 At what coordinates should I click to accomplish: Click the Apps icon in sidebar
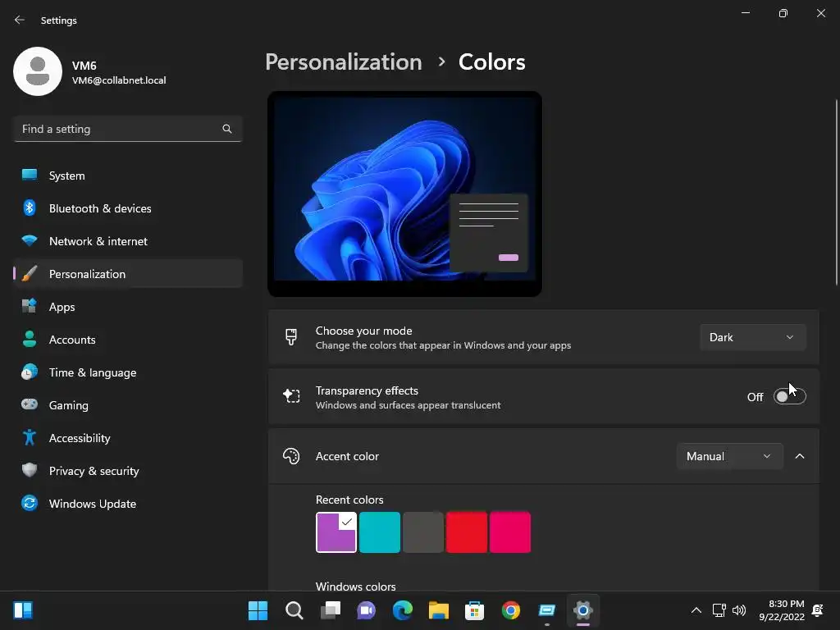point(30,307)
